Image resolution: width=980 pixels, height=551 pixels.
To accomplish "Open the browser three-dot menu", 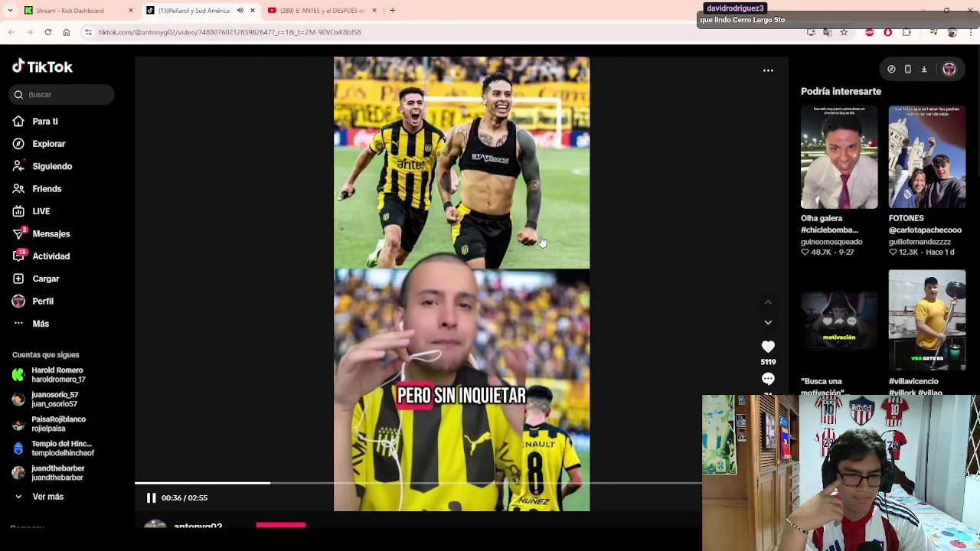I will [x=971, y=32].
